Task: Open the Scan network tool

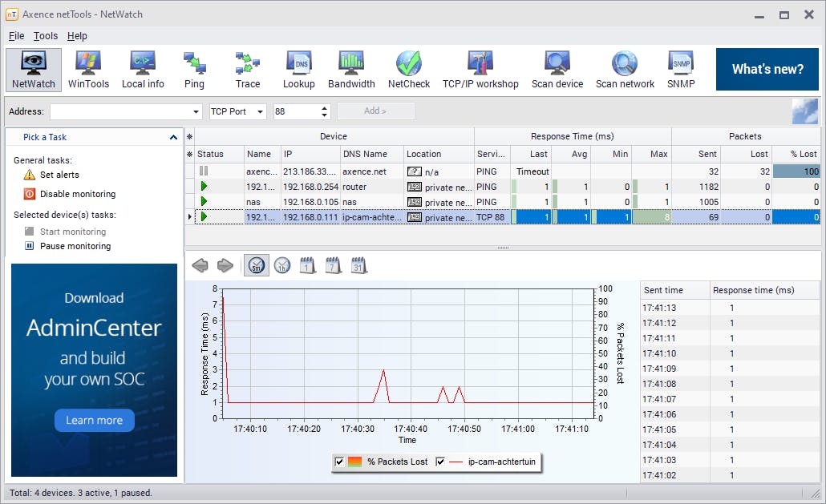Action: pos(625,70)
